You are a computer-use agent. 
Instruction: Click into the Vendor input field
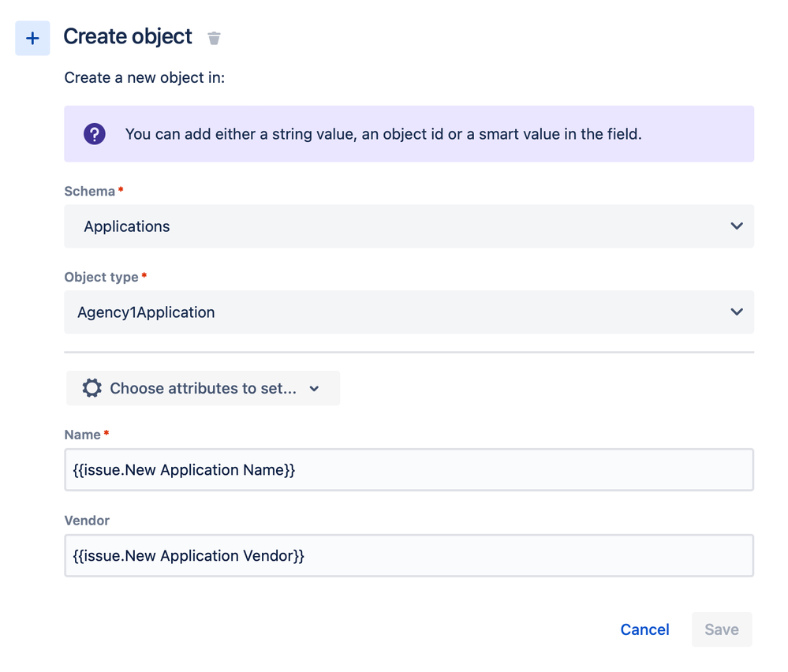(409, 556)
